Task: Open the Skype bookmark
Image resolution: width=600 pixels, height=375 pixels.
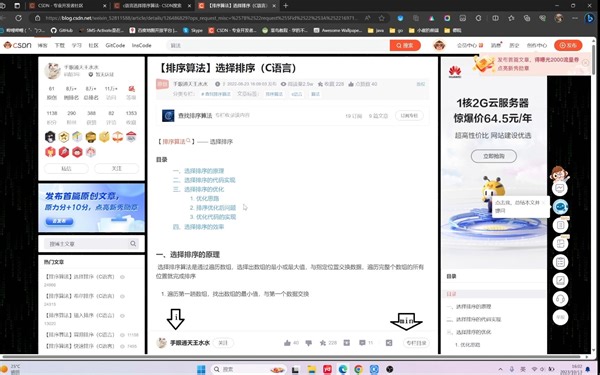Action: coord(192,30)
